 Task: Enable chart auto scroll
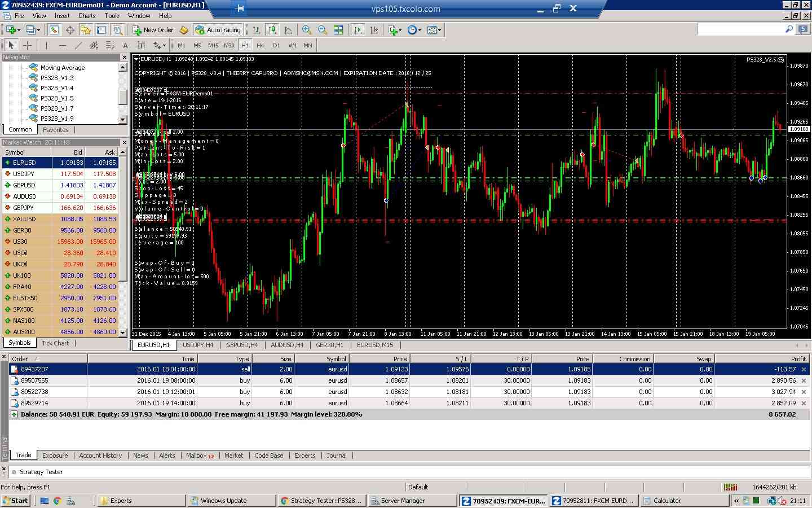[x=358, y=30]
